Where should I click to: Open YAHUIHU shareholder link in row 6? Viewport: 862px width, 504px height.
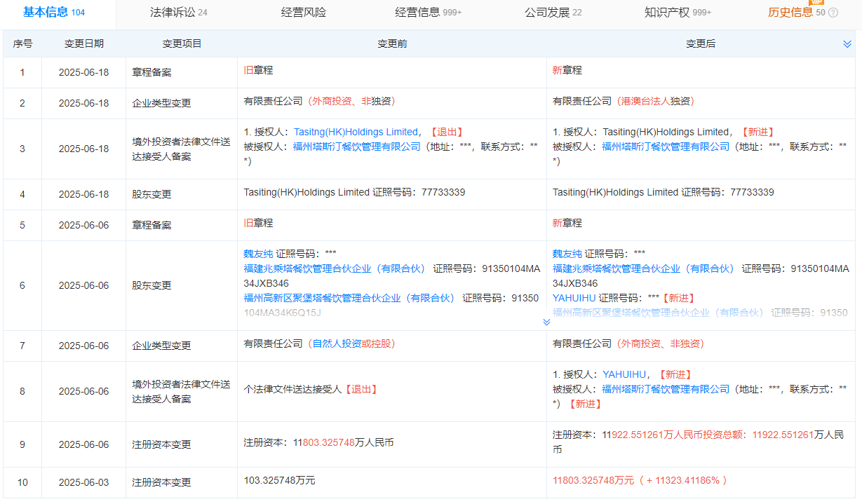[x=574, y=298]
